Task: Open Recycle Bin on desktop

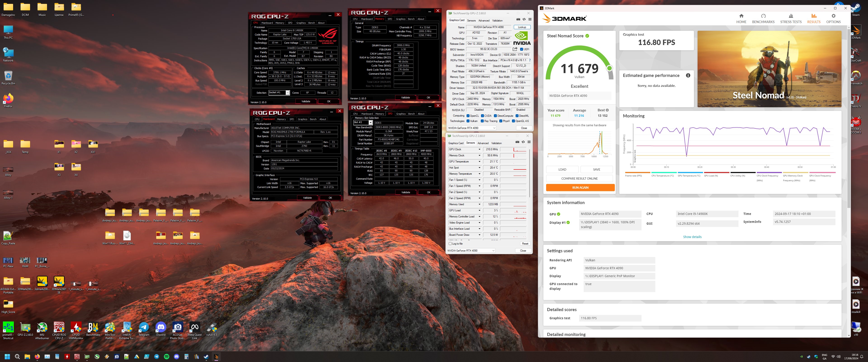Action: click(x=8, y=78)
